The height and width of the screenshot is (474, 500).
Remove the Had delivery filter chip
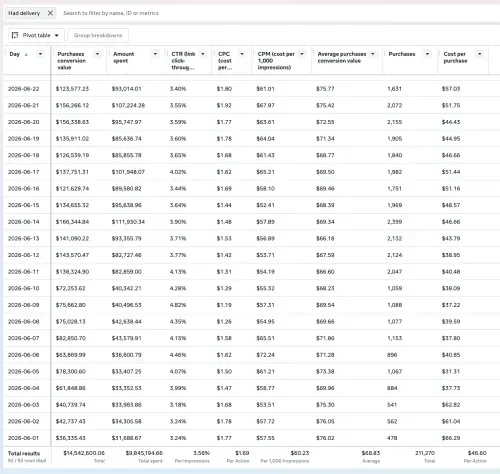(50, 13)
